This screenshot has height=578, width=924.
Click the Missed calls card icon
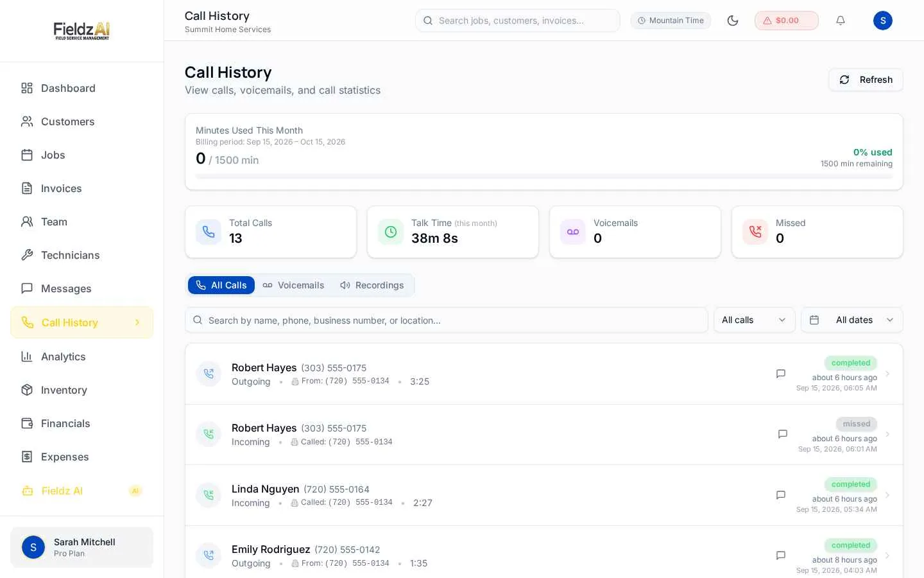click(x=755, y=232)
